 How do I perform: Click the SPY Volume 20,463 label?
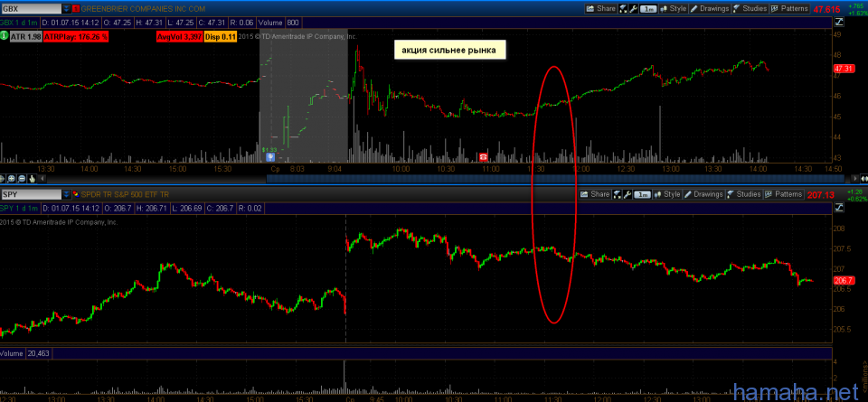(26, 353)
